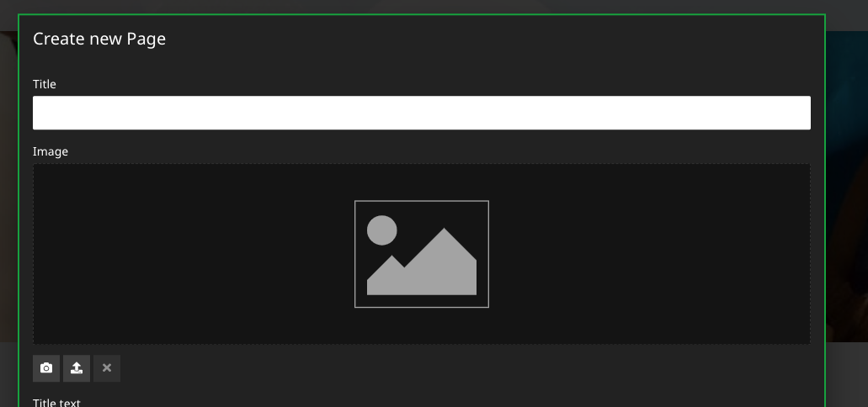This screenshot has height=407, width=868.
Task: Click the "Image" field label
Action: pos(51,151)
